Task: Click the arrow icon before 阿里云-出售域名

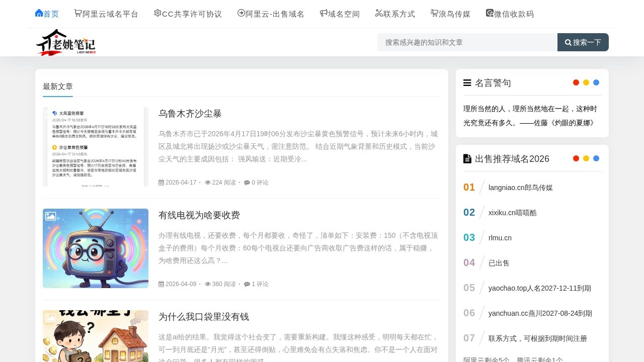Action: coord(241,13)
